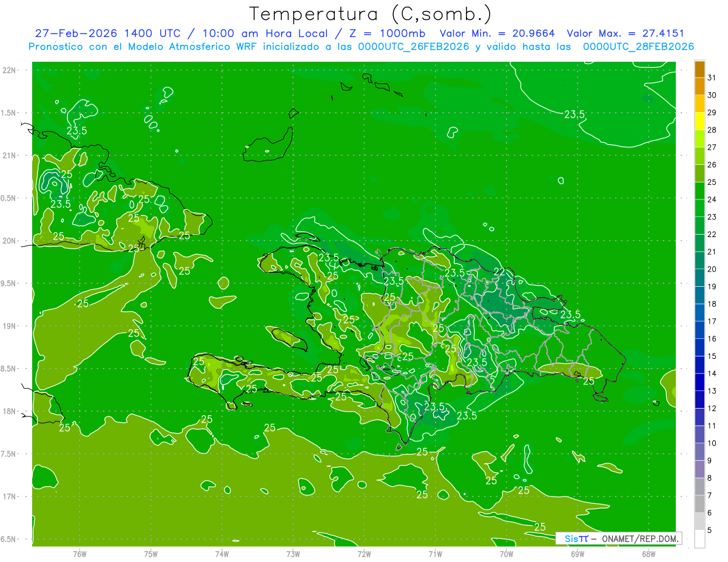728x562 pixels.
Task: Click the "9.5N" latitude axis label
Action: pyautogui.click(x=8, y=283)
